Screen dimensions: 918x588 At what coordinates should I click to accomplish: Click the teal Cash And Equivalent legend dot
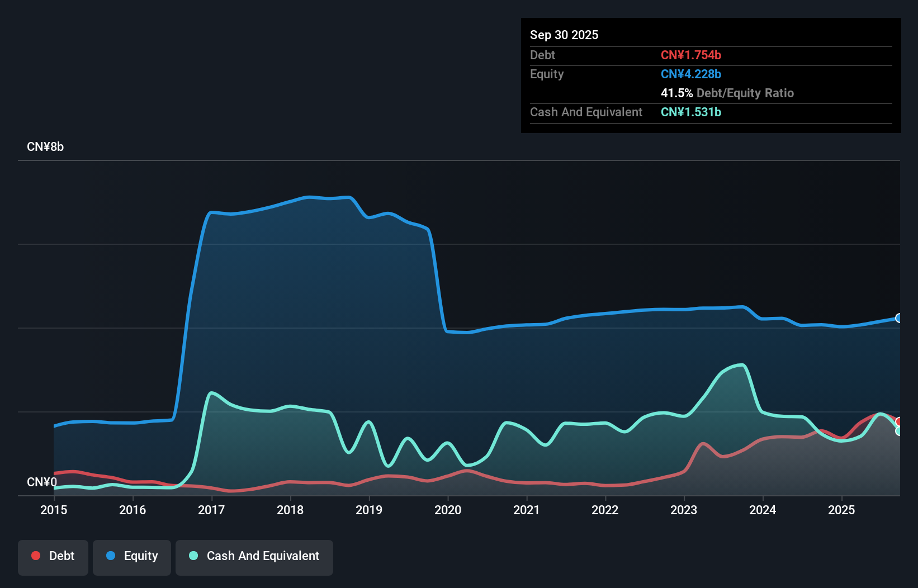193,556
